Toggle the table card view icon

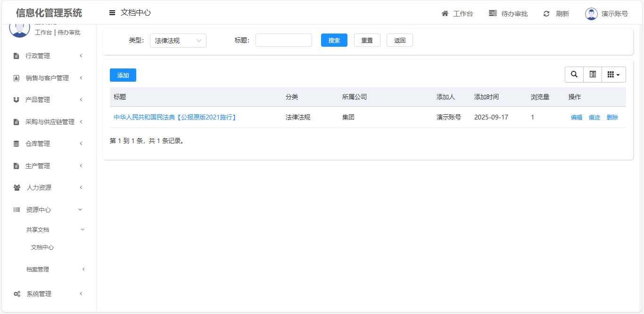tap(593, 75)
